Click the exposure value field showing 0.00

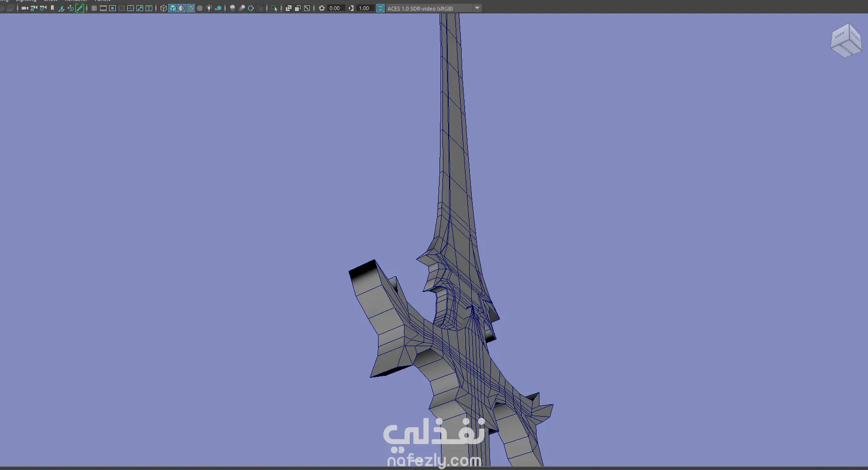coord(336,8)
